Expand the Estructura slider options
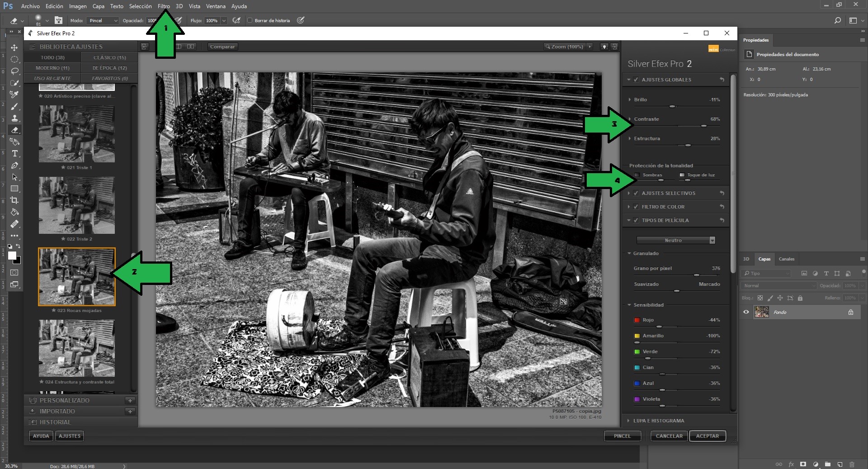Screen dimensions: 868x469 (x=629, y=138)
